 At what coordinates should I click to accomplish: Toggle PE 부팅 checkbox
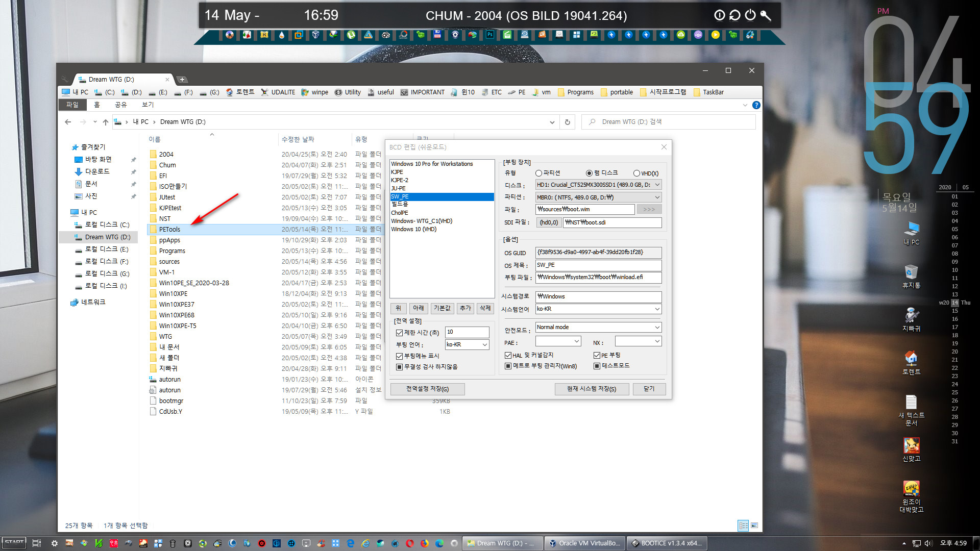pos(597,355)
